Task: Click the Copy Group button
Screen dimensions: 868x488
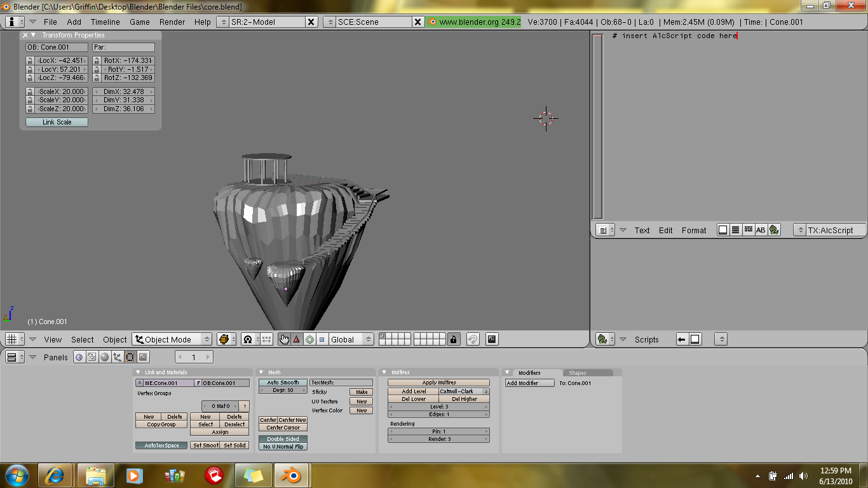Action: tap(161, 424)
